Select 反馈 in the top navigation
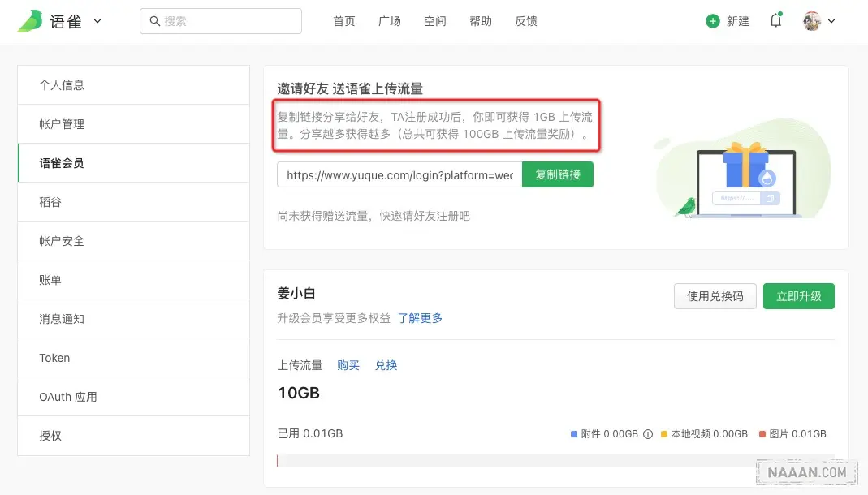The width and height of the screenshot is (868, 495). (x=525, y=21)
